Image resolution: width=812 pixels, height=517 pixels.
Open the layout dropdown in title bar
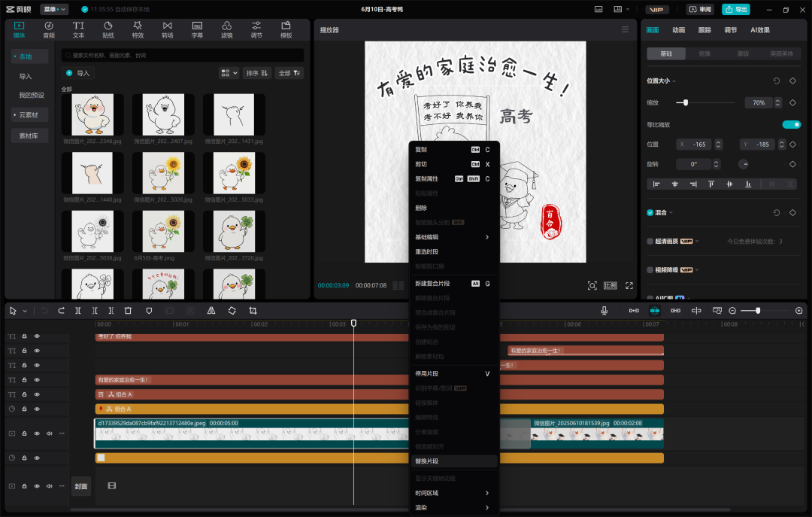click(621, 9)
